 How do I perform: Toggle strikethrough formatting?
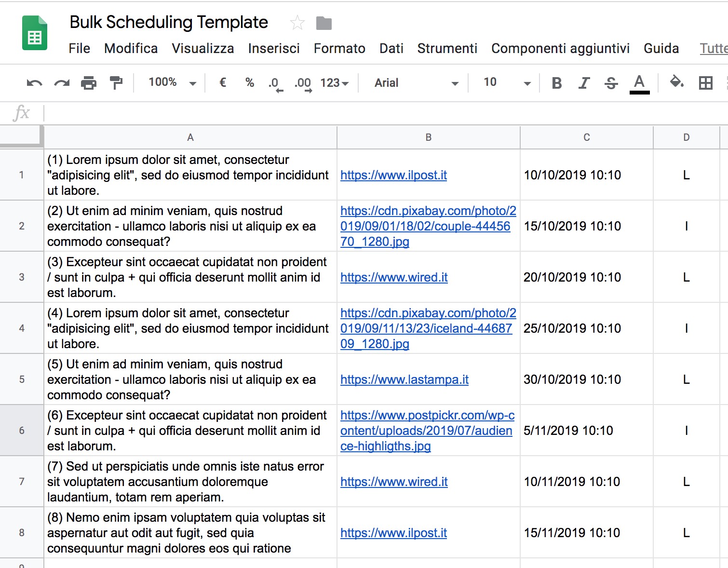[611, 82]
